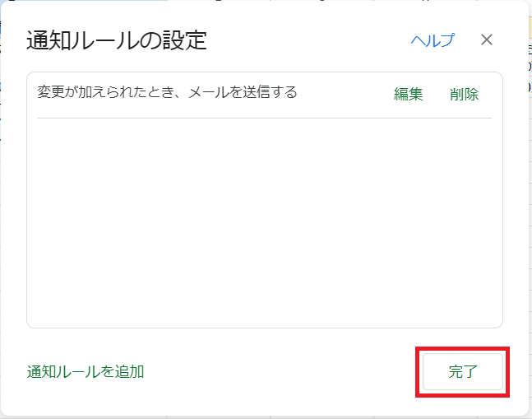Click the divider line below the rule
532x419 pixels.
(x=263, y=118)
